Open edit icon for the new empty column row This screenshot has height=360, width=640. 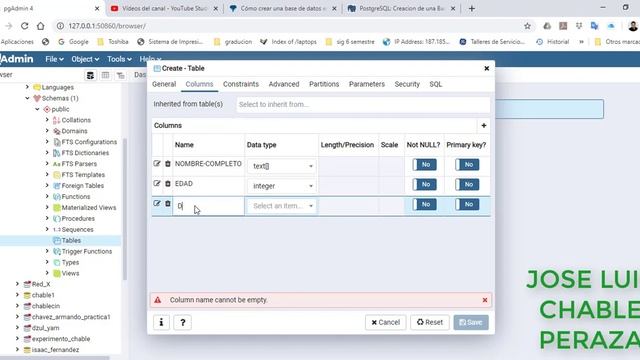(x=157, y=203)
